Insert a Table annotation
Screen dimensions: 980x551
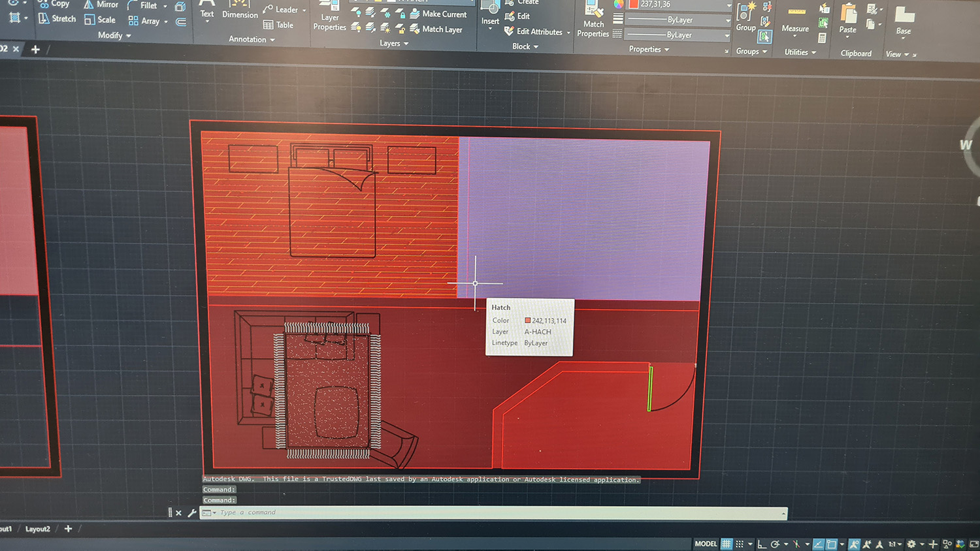[x=278, y=25]
